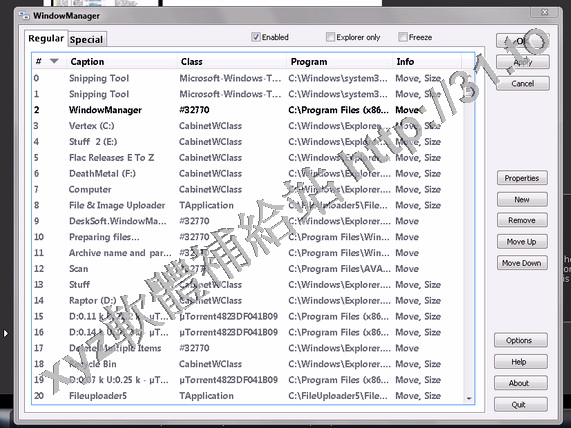Click the Help button
Image resolution: width=571 pixels, height=428 pixels.
520,362
